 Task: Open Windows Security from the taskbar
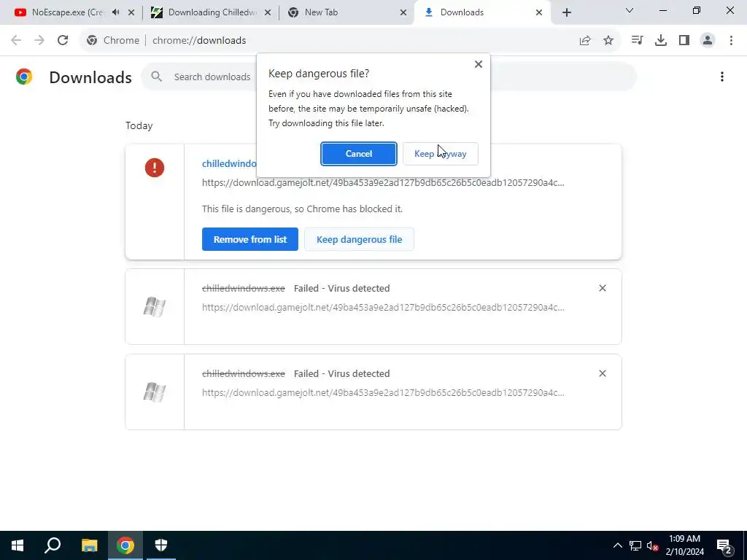161,545
